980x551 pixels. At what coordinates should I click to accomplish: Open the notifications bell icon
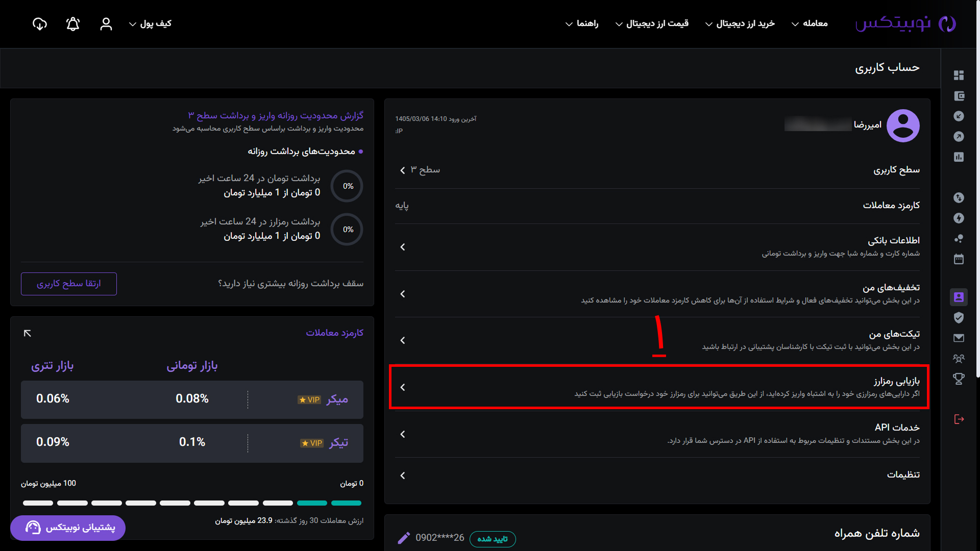[73, 24]
